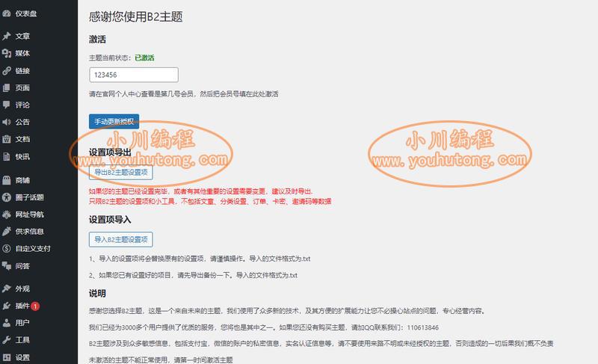Screen dimensions: 598x364
Task: Click the comment bubble icon beside 评论
Action: coord(6,105)
